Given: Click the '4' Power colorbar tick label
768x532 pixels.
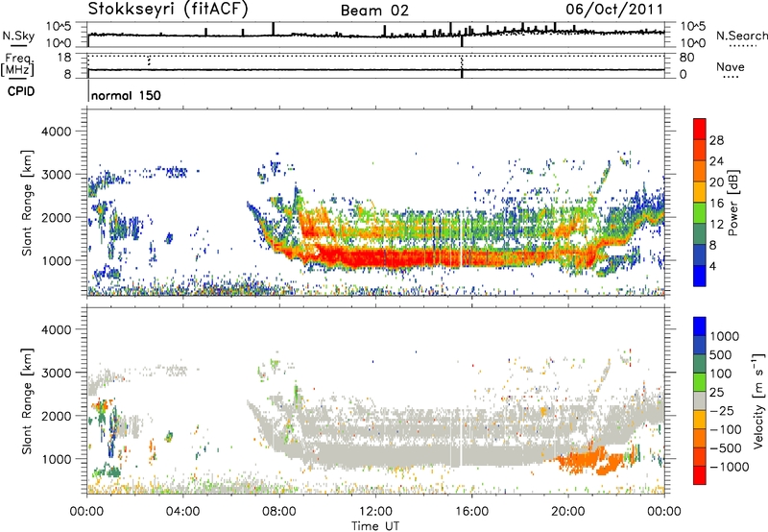Looking at the screenshot, I should 712,266.
